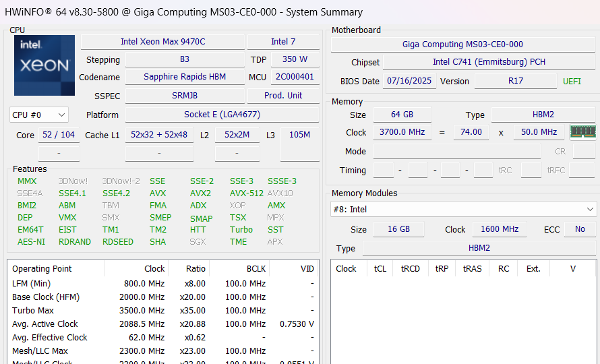Screen dimensions: 600x364
Task: Click the AMX feature label
Action: point(276,206)
